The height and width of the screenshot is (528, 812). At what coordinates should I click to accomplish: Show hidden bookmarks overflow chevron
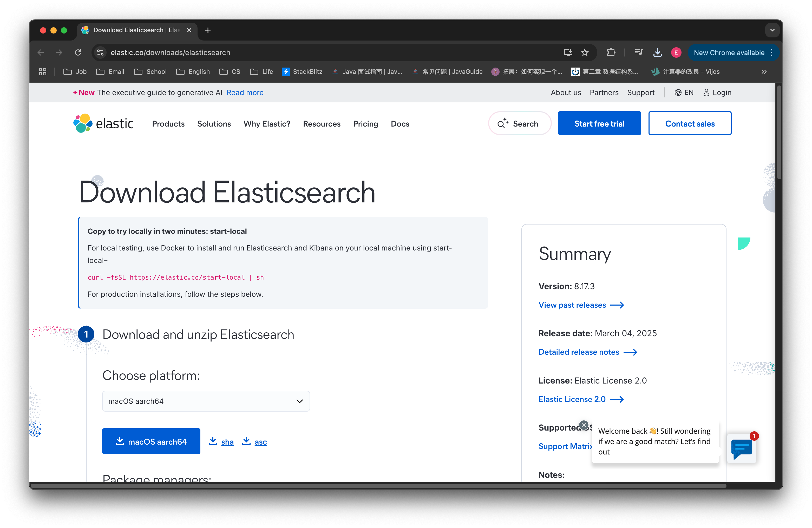click(764, 72)
